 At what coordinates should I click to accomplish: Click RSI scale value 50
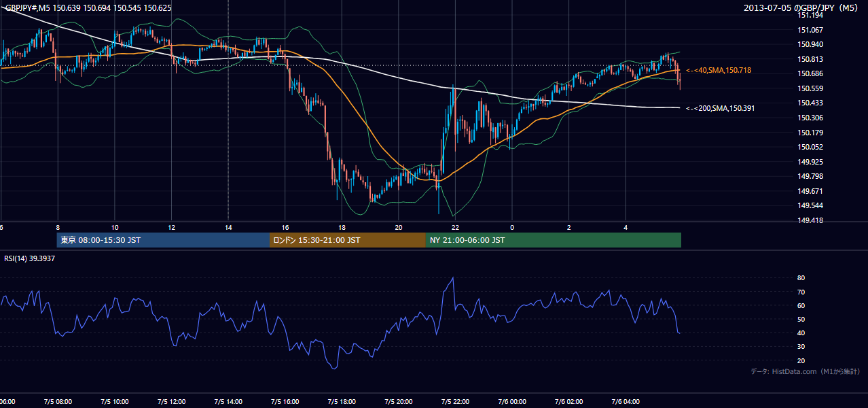pos(801,319)
